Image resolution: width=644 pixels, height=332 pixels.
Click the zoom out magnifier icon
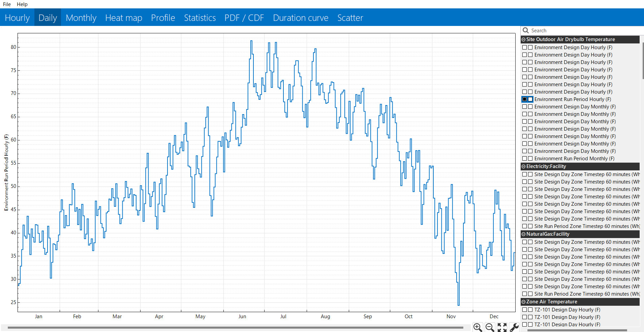pyautogui.click(x=490, y=327)
